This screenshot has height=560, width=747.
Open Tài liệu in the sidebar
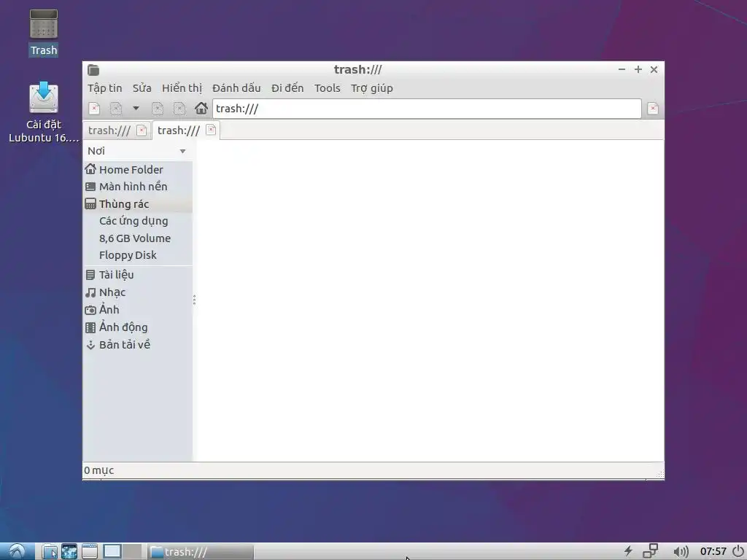tap(138, 275)
